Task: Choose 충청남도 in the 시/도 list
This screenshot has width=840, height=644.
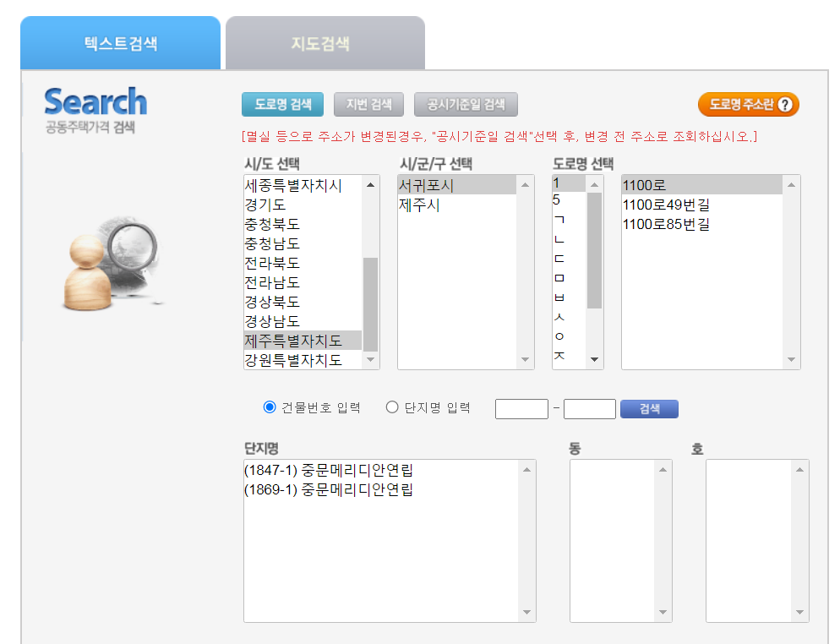Action: pyautogui.click(x=303, y=243)
